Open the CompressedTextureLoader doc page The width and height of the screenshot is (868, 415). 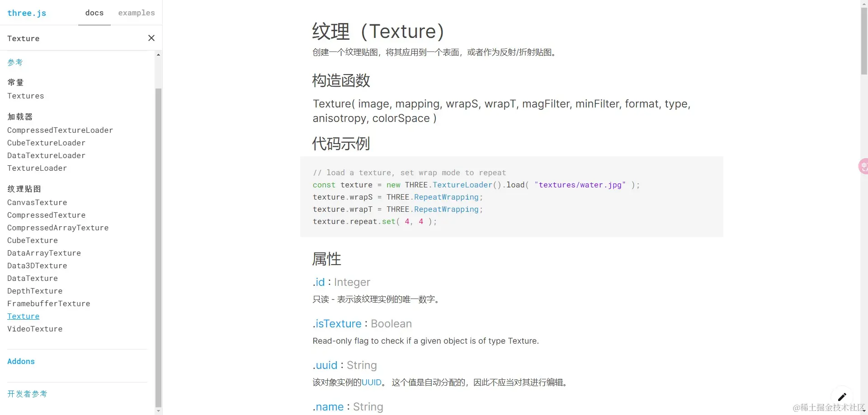point(60,130)
